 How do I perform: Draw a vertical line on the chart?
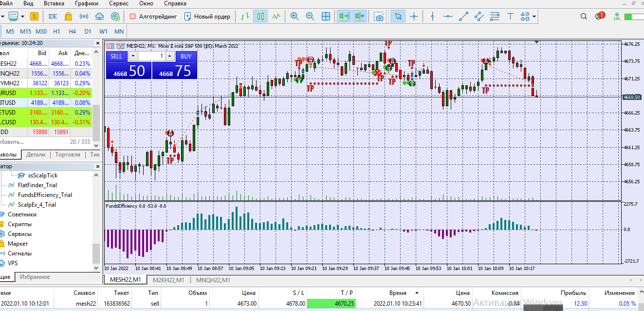pyautogui.click(x=433, y=16)
